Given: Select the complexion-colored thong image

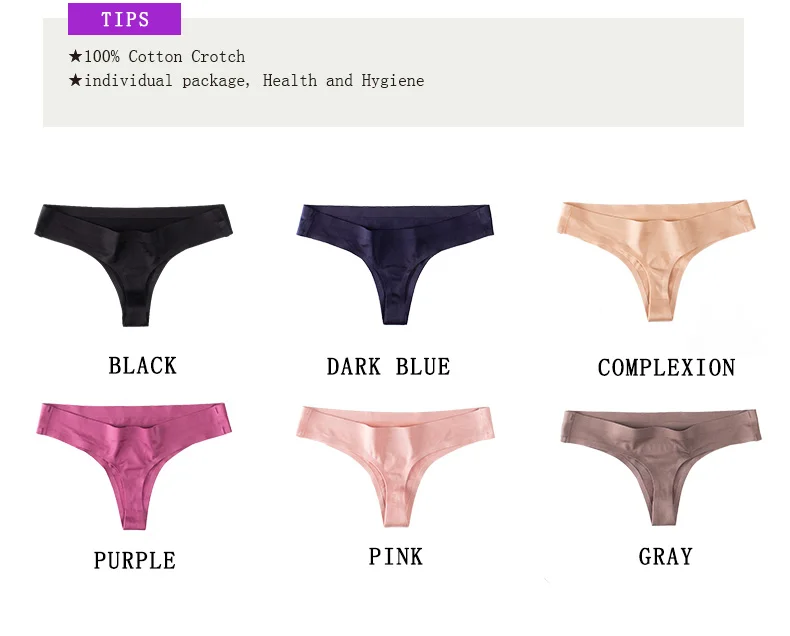Looking at the screenshot, I should [656, 260].
